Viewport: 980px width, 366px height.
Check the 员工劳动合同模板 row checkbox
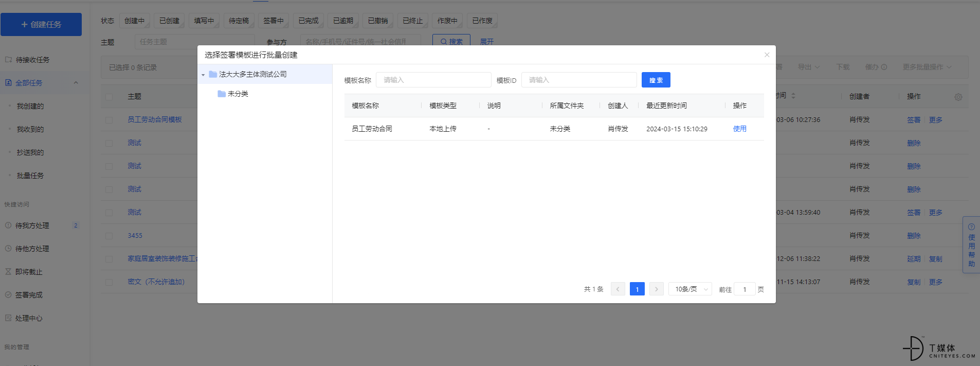tap(109, 120)
